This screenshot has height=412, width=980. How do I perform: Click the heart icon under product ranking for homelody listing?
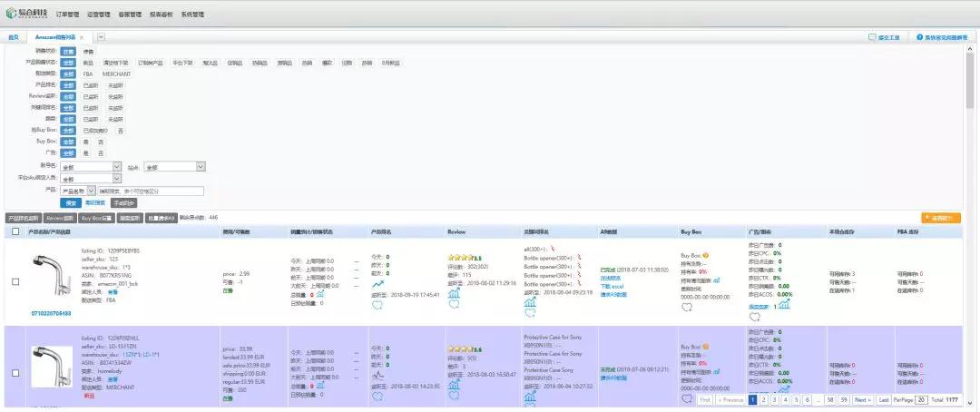click(x=377, y=397)
